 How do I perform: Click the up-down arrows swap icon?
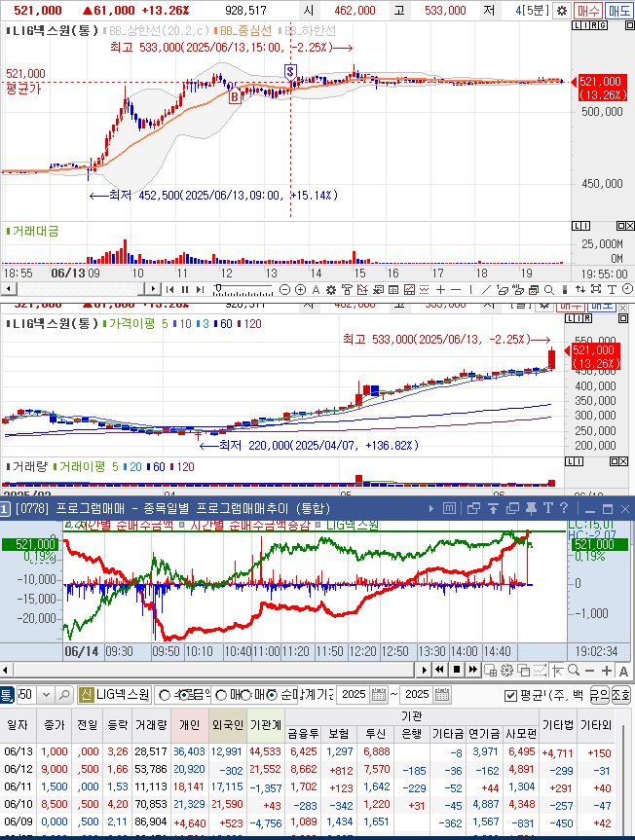580,290
